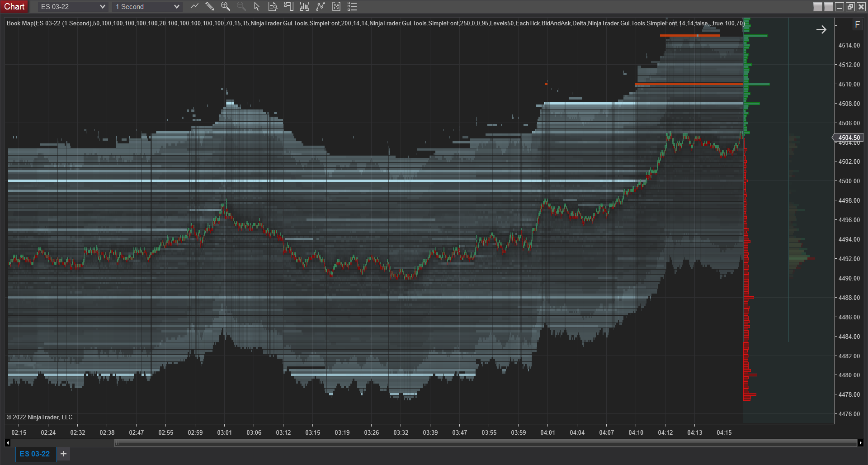The image size is (868, 465).
Task: Open the indicators icon
Action: [x=321, y=6]
